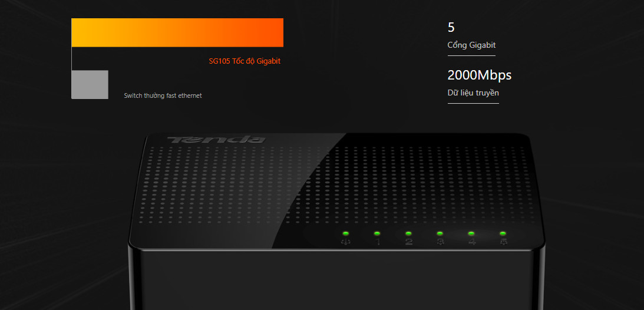The image size is (644, 310).
Task: Click the green LED above port 1
Action: pyautogui.click(x=377, y=233)
